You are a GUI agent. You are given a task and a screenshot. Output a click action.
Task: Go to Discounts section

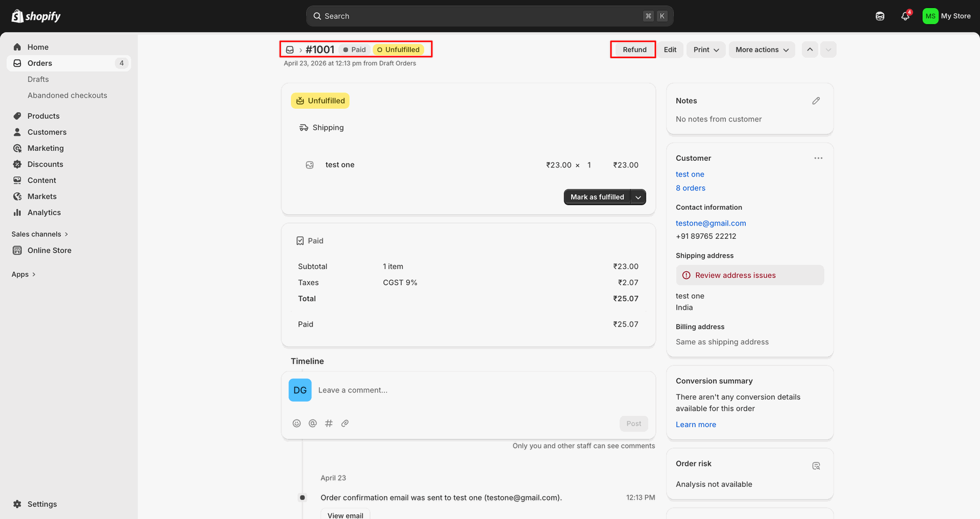(x=69, y=164)
